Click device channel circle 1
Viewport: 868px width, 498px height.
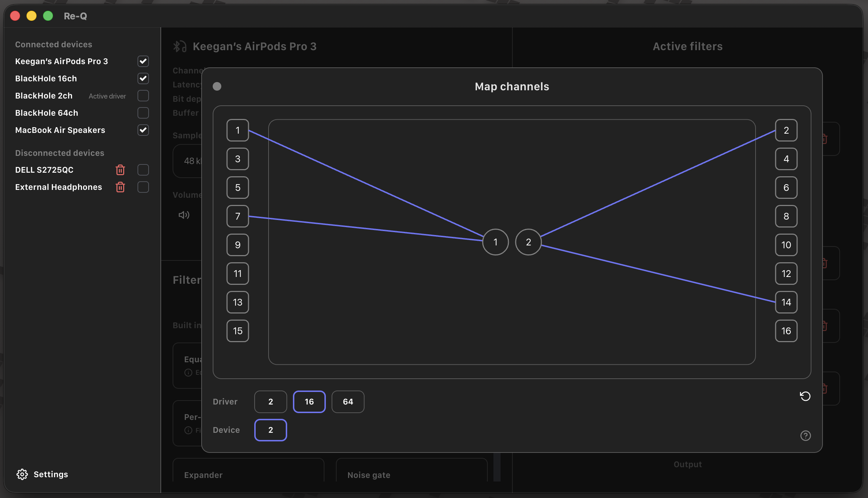click(496, 242)
